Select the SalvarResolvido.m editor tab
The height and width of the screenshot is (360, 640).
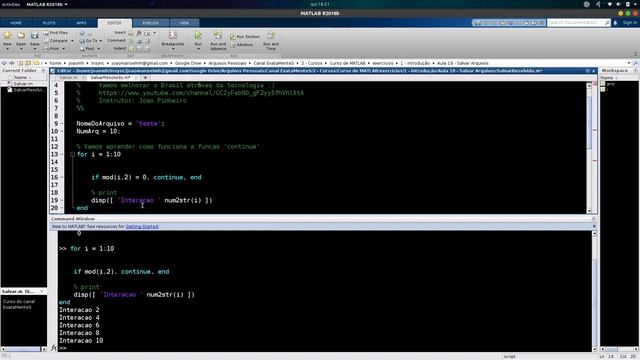(x=110, y=78)
